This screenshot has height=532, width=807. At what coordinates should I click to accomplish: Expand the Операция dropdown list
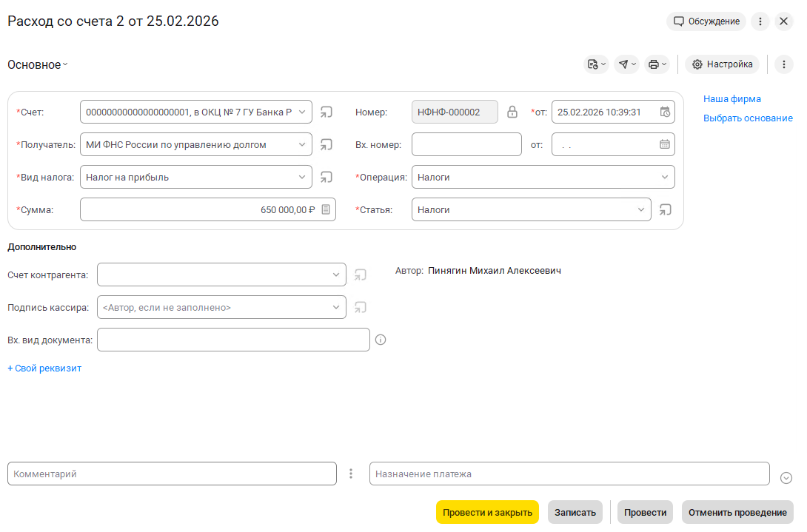click(x=664, y=178)
